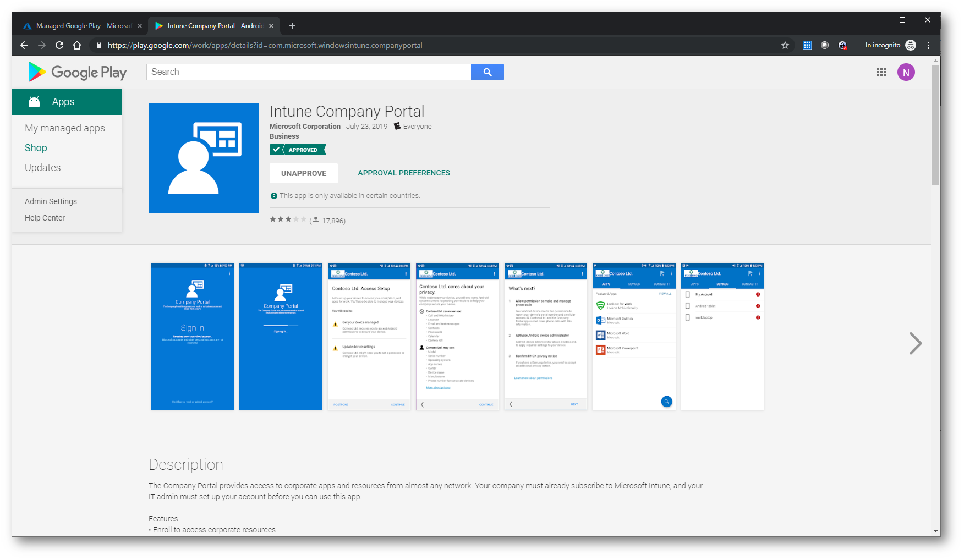Image resolution: width=964 pixels, height=560 pixels.
Task: Open Admin Settings link
Action: click(51, 201)
